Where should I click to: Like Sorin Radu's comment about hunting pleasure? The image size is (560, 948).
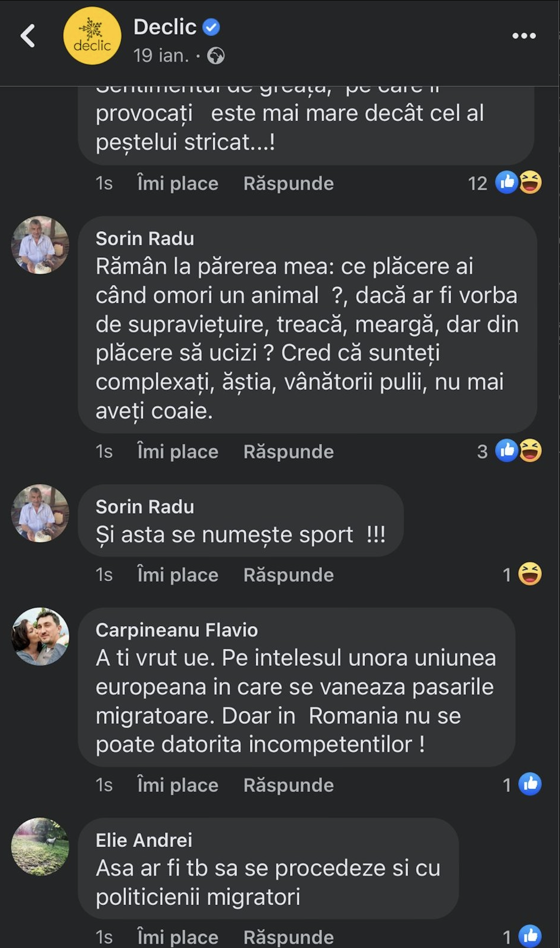[x=178, y=452]
